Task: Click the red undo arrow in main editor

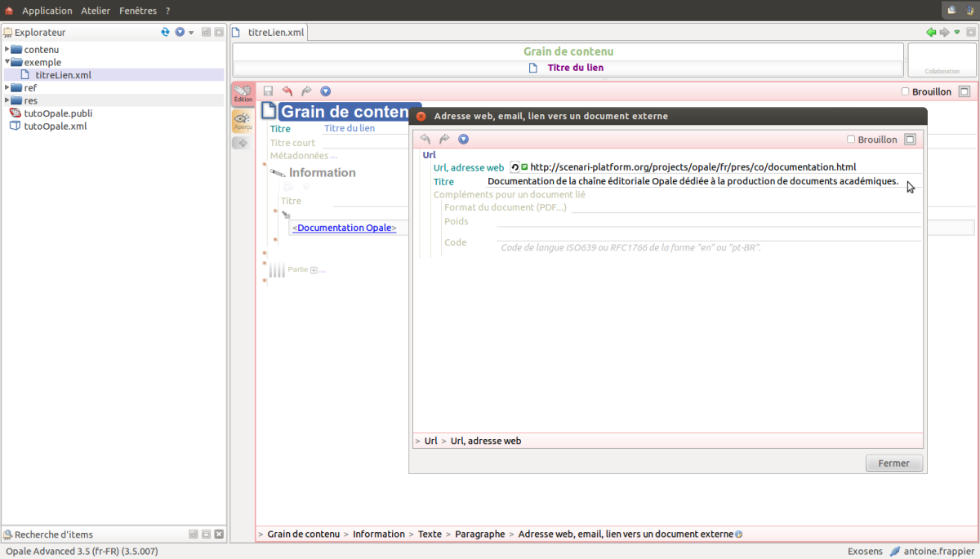Action: pyautogui.click(x=287, y=91)
